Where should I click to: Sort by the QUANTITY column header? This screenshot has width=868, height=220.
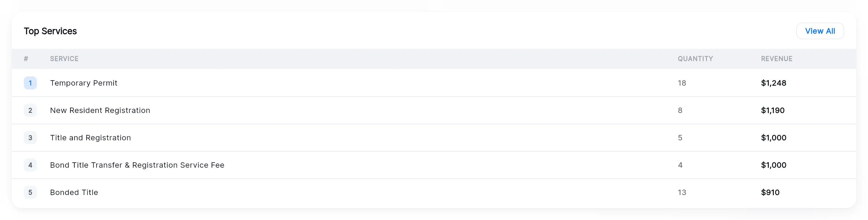[x=695, y=59]
